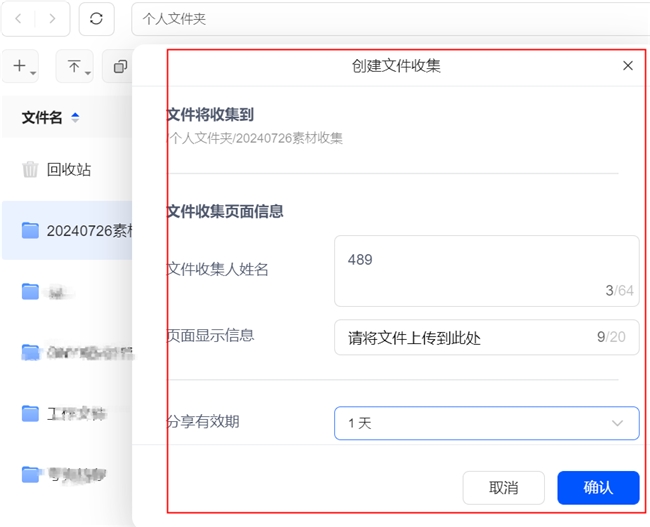The image size is (650, 527).
Task: Refresh the file list
Action: pyautogui.click(x=96, y=19)
